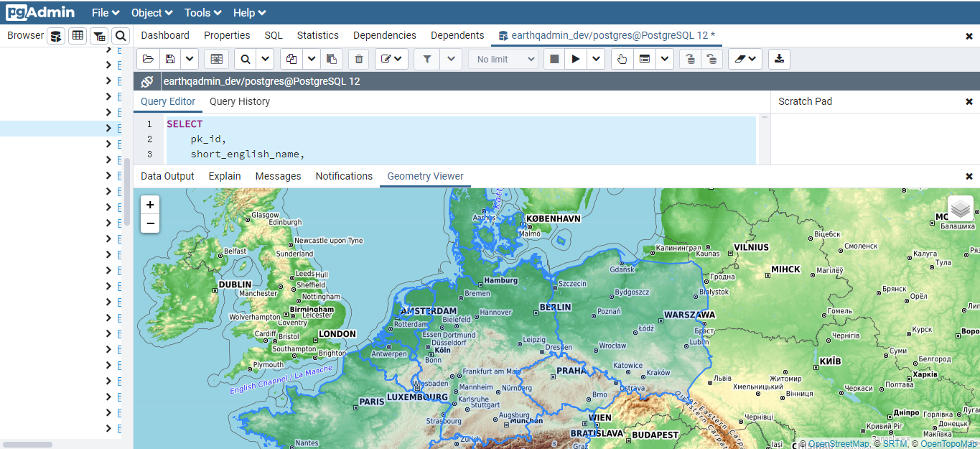Screen dimensions: 980x449
Task: Click the pgAdmin logo
Action: pos(42,12)
